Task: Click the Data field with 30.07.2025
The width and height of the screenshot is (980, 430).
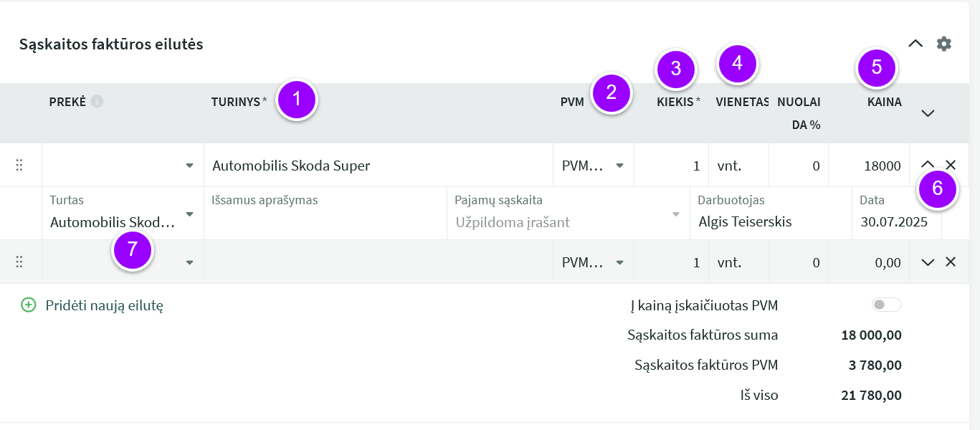Action: (897, 214)
